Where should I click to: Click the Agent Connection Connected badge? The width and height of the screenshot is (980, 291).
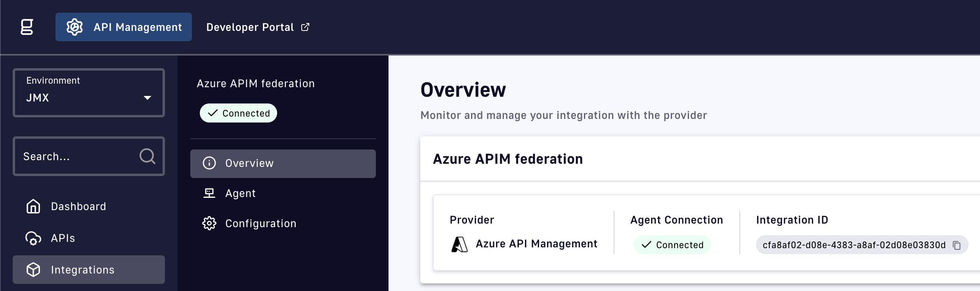672,245
